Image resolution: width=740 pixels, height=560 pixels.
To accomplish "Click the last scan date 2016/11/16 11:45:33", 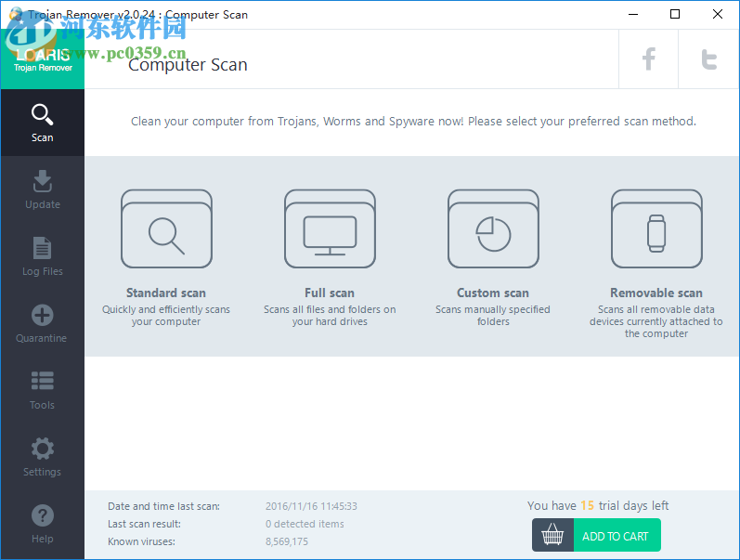I will (x=311, y=506).
